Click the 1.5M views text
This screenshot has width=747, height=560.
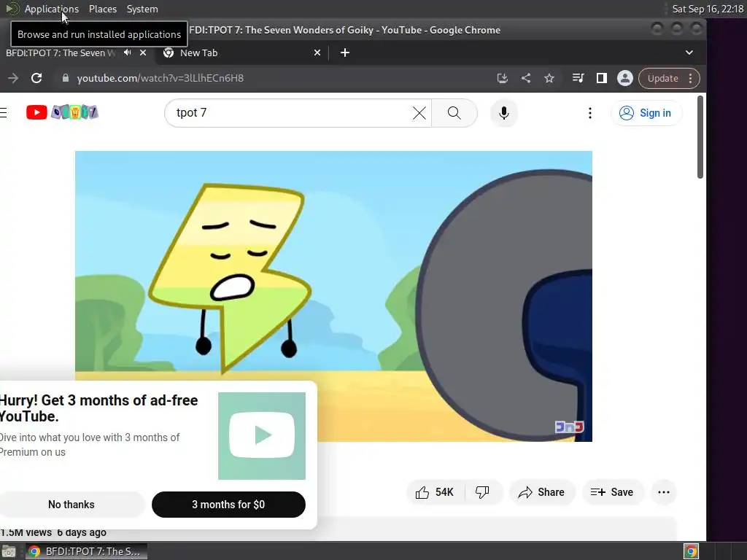click(26, 532)
